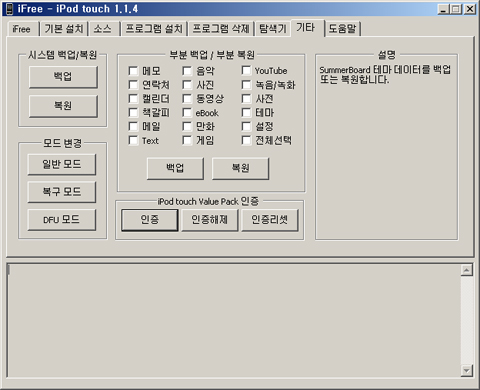
Task: Minimize the iFree window
Action: [443, 9]
